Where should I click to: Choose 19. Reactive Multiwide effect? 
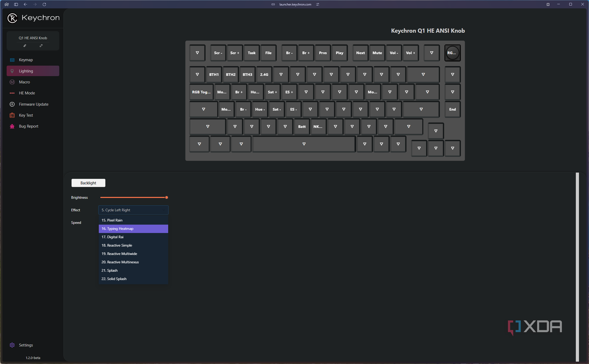133,254
